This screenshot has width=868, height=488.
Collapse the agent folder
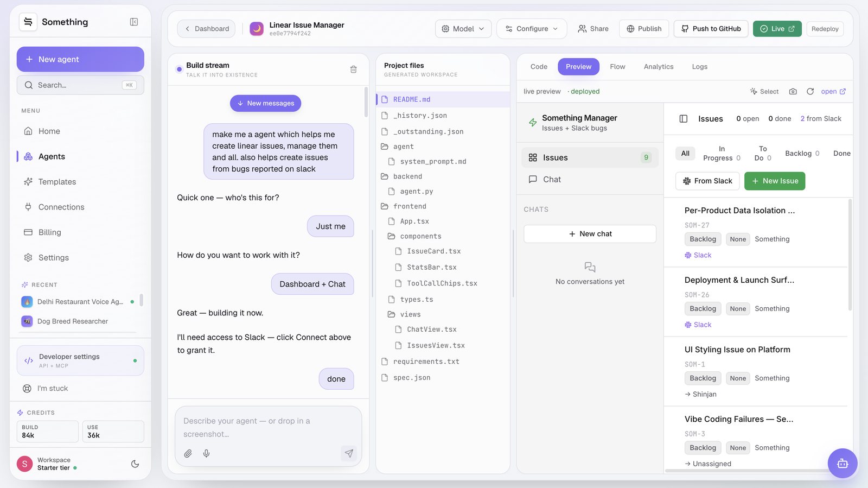click(x=442, y=147)
